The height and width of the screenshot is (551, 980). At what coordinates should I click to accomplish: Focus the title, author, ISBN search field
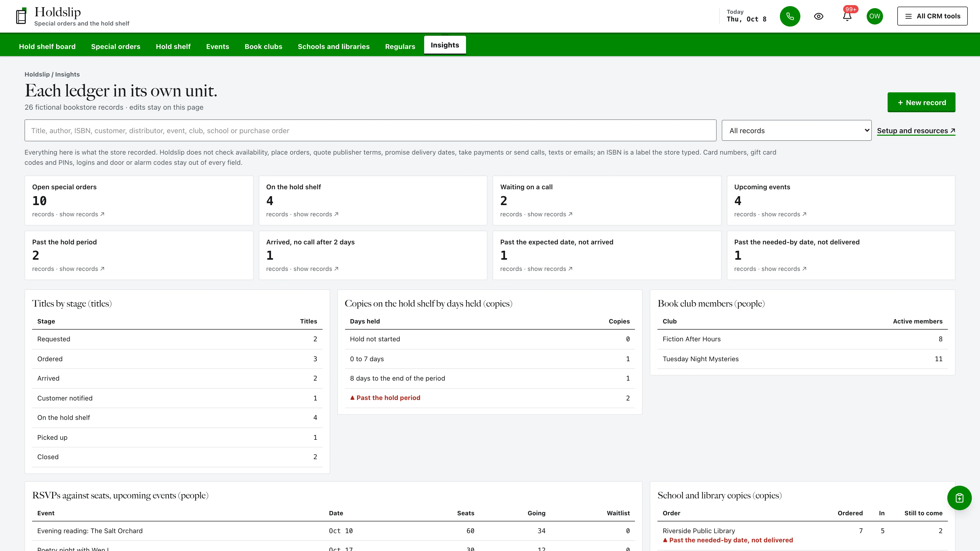point(370,130)
